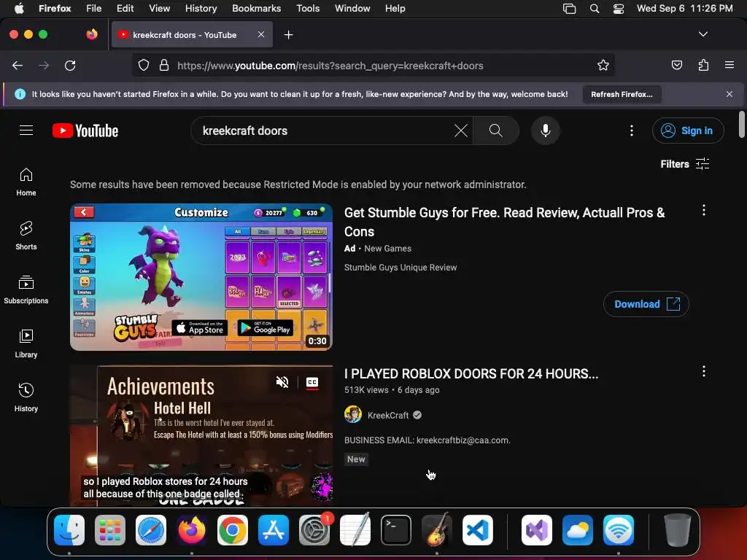Open the Home sidebar item

pyautogui.click(x=26, y=182)
